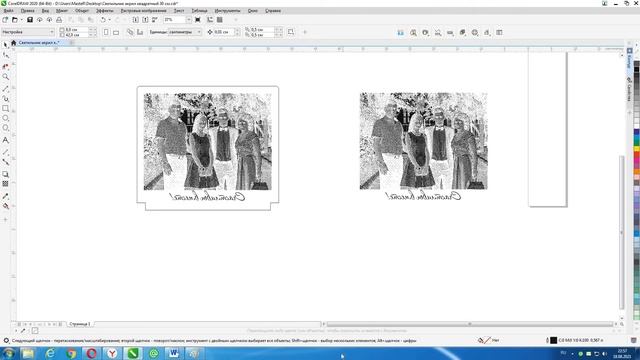Click the Import icon
This screenshot has width=640, height=360.
135,20
